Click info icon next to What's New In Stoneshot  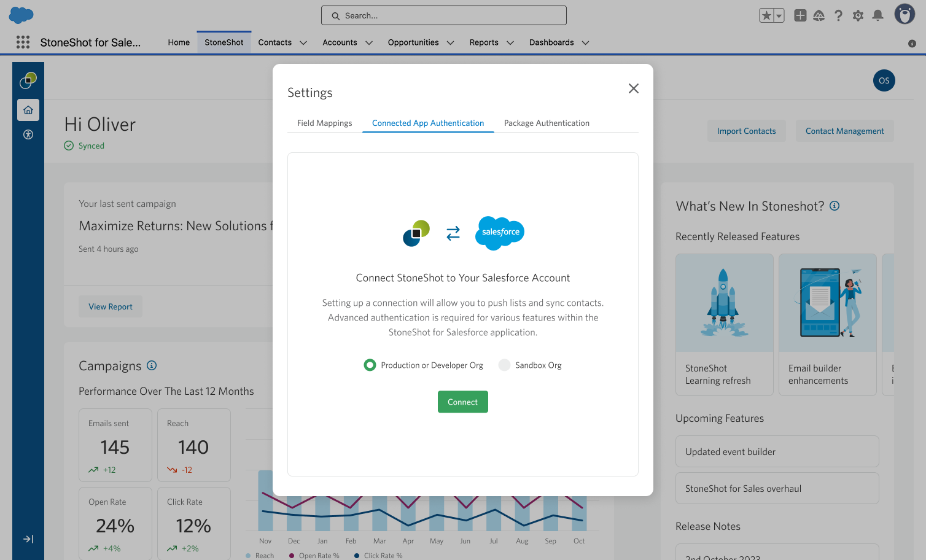click(x=835, y=206)
